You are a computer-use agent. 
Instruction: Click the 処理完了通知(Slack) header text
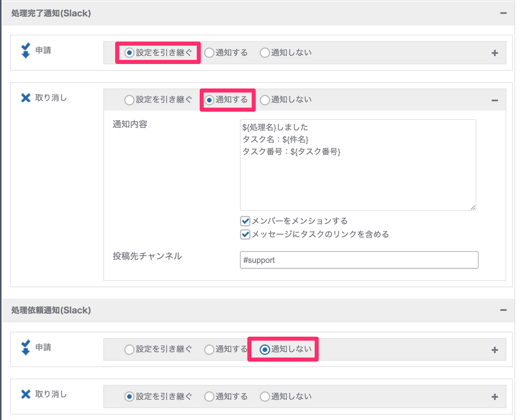[x=51, y=13]
